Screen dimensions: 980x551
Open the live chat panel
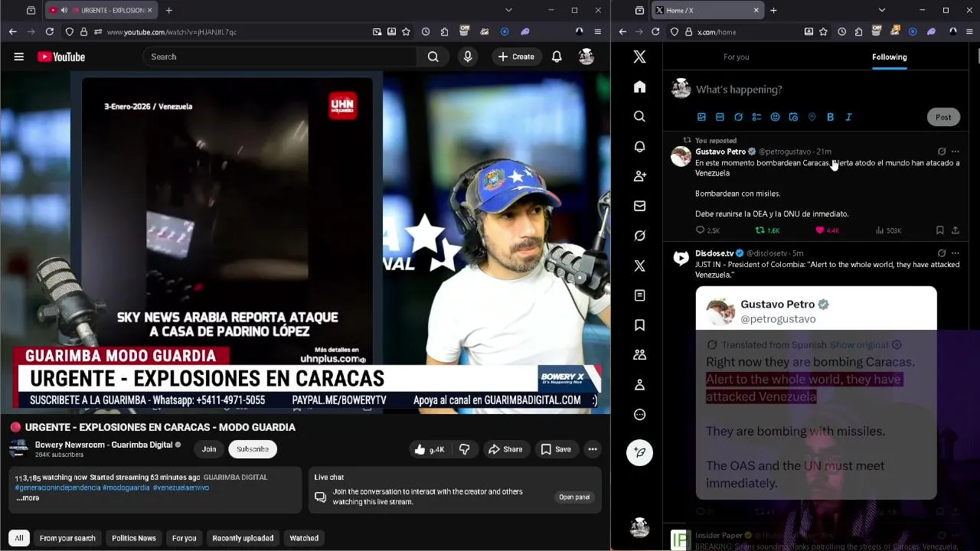click(x=574, y=497)
